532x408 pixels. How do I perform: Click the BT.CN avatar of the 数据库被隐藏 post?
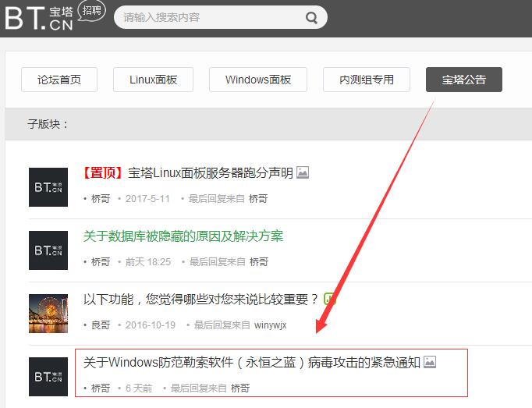coord(48,250)
